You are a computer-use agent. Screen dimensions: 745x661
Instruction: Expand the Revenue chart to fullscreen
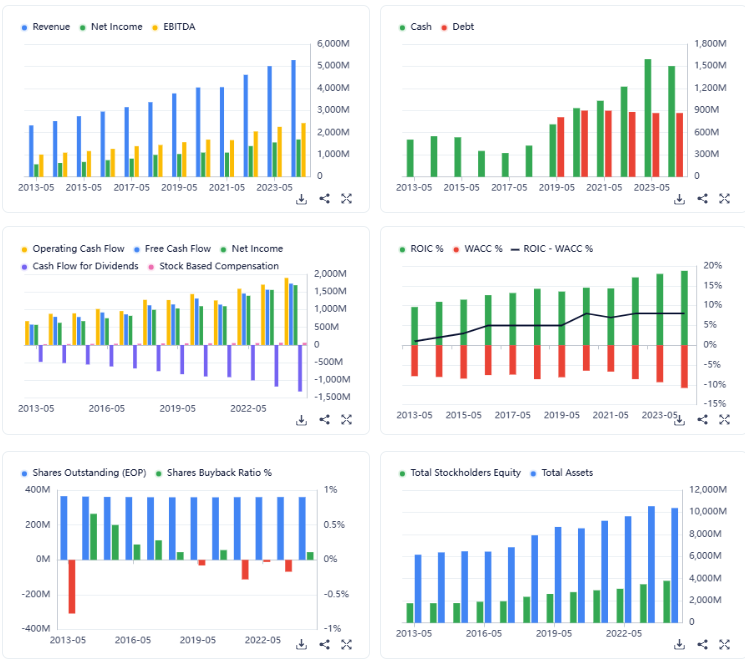[x=346, y=199]
